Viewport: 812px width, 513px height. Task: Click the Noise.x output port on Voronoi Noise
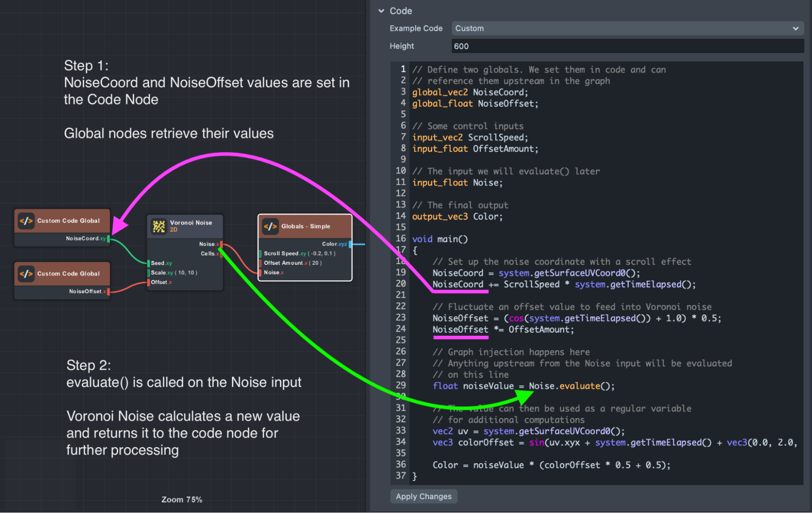[x=221, y=244]
